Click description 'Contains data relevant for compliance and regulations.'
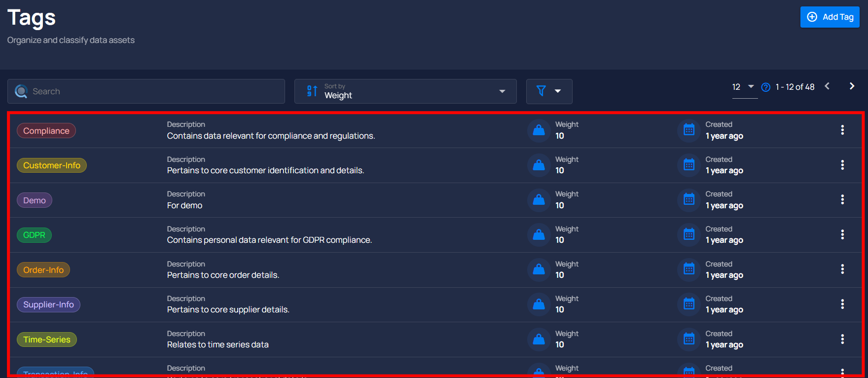The image size is (868, 378). coord(271,136)
